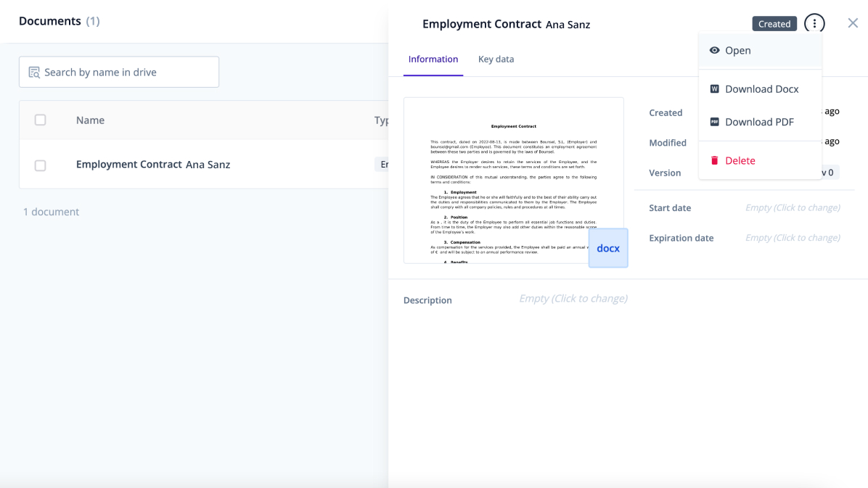The height and width of the screenshot is (488, 868).
Task: Click the eye icon beside Open
Action: [715, 50]
